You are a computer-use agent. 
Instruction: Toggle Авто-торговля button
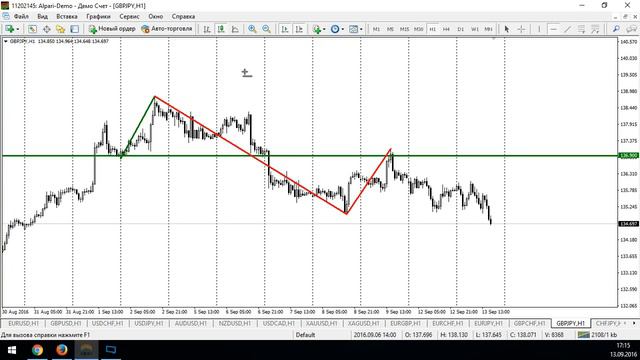coord(167,29)
